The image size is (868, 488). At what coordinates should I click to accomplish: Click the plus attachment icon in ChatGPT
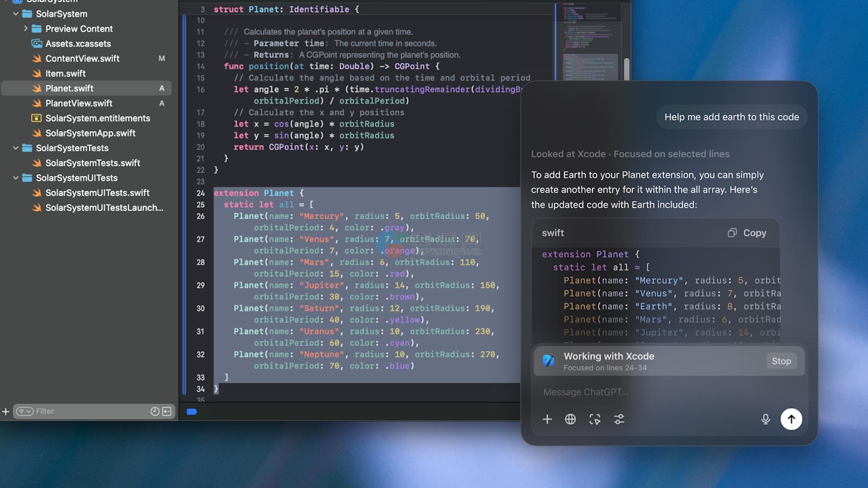pyautogui.click(x=547, y=419)
